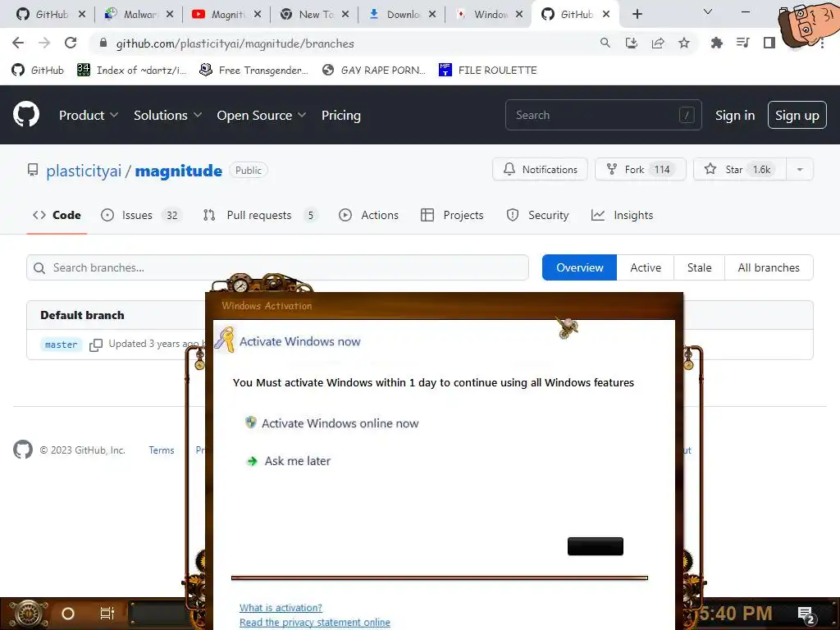Expand the Star lists dropdown arrow
Image resolution: width=840 pixels, height=630 pixels.
800,169
